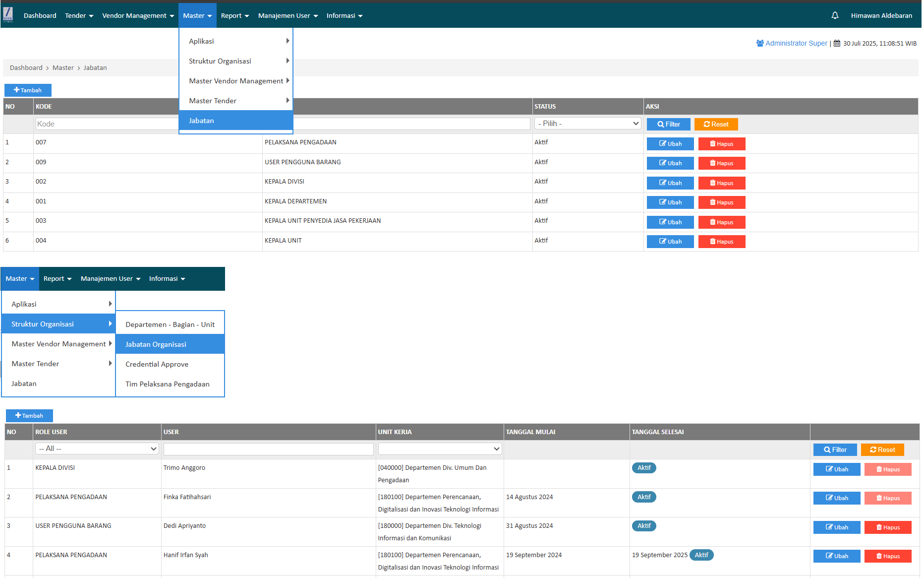Viewport: 924px width, 578px height.
Task: Delete the KEPALA UNIT row with Hapus
Action: pos(721,242)
